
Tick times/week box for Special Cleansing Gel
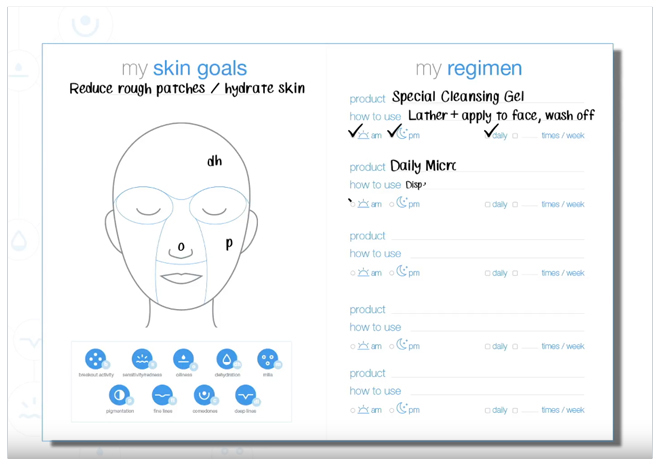click(x=515, y=135)
